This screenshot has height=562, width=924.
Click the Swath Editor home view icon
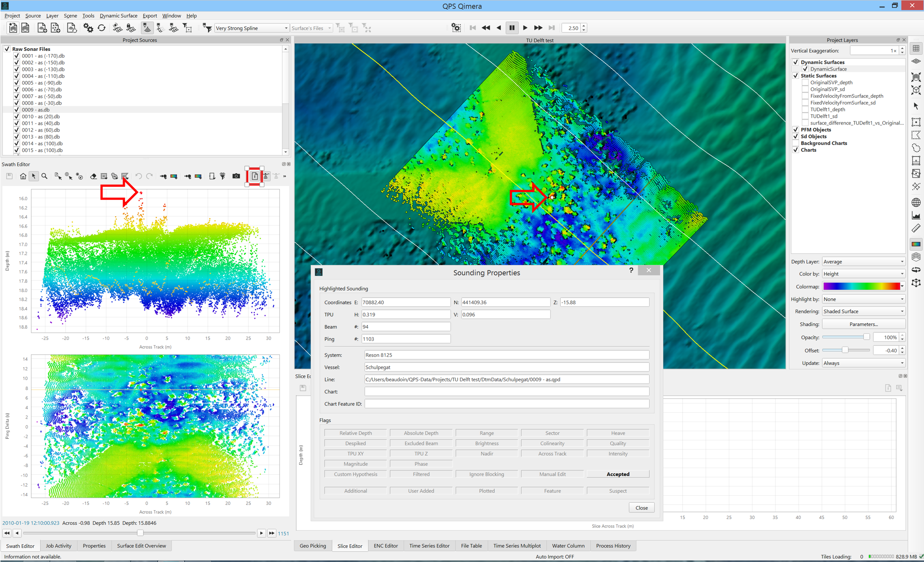23,176
